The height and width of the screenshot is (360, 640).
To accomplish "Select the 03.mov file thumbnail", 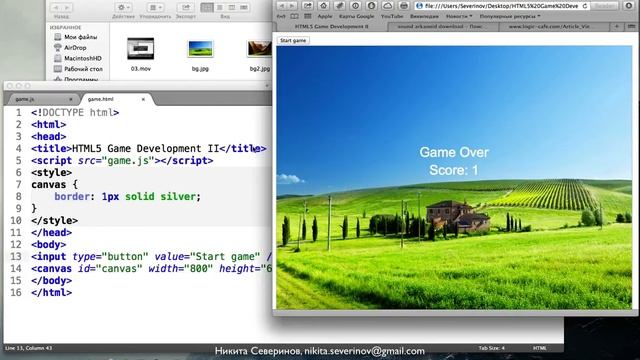I will pos(140,49).
